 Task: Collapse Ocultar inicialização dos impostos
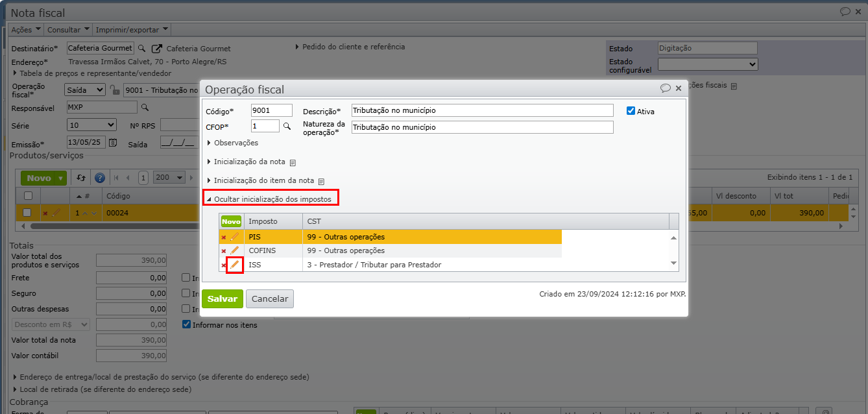[269, 199]
